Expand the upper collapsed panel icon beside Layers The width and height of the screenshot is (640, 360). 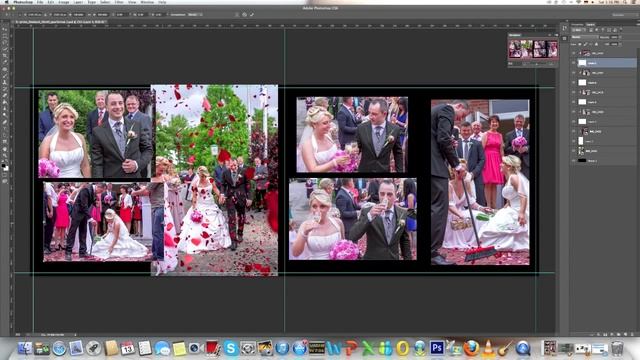[564, 28]
